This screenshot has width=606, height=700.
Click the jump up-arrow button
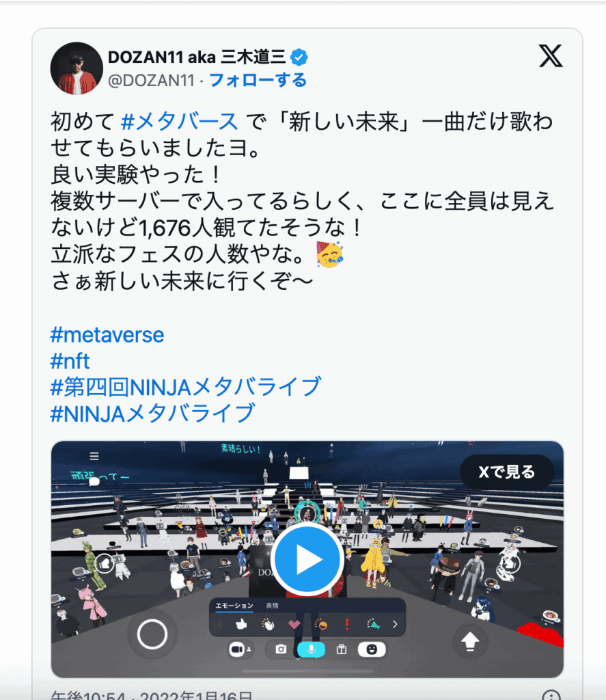tap(469, 641)
